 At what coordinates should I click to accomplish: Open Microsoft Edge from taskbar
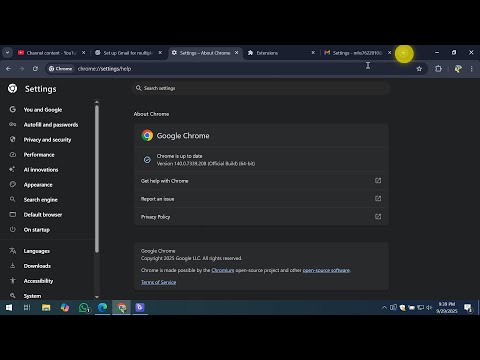(x=102, y=308)
